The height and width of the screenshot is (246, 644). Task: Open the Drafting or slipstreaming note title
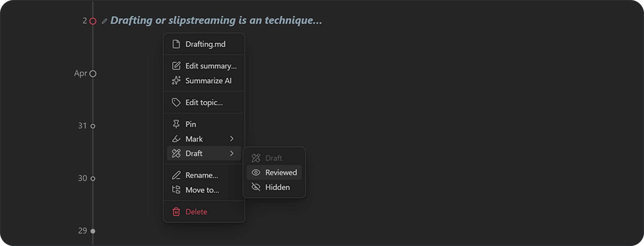(216, 20)
